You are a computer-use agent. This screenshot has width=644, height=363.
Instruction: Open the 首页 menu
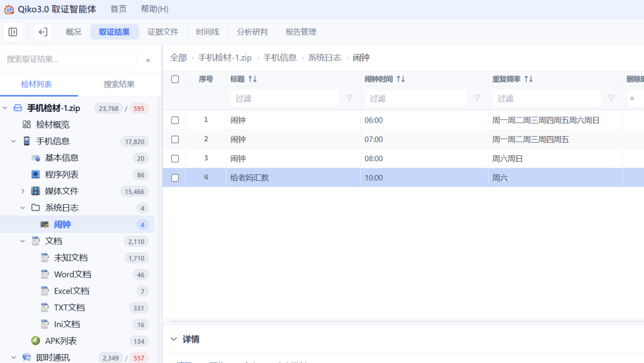(x=119, y=9)
